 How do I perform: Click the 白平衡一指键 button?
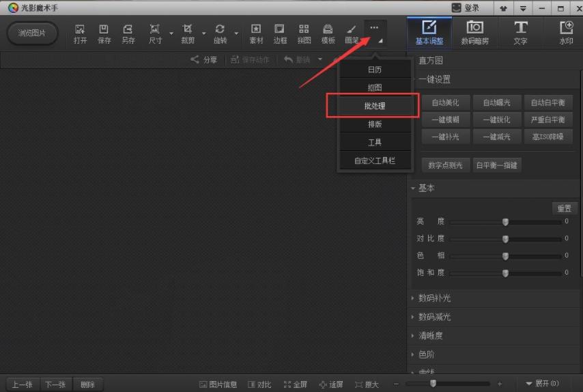497,165
